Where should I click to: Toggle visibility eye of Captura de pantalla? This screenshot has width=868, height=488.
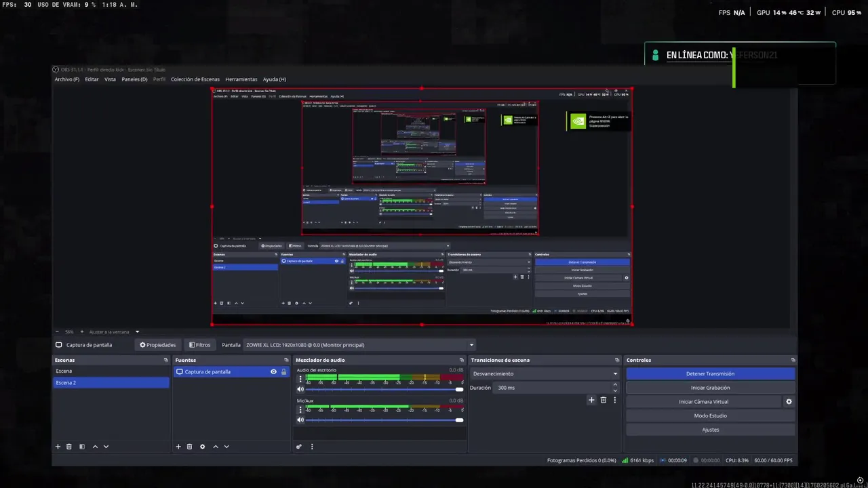pos(273,371)
